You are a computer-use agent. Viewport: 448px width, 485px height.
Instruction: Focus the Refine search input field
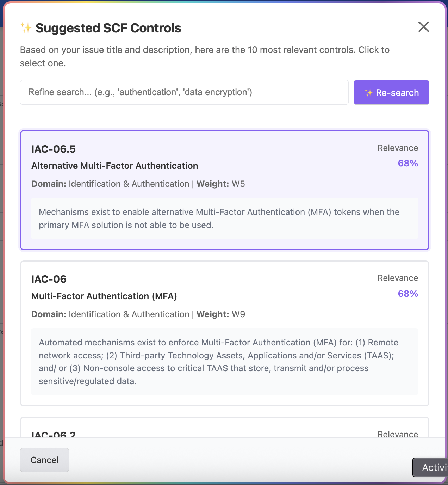184,92
